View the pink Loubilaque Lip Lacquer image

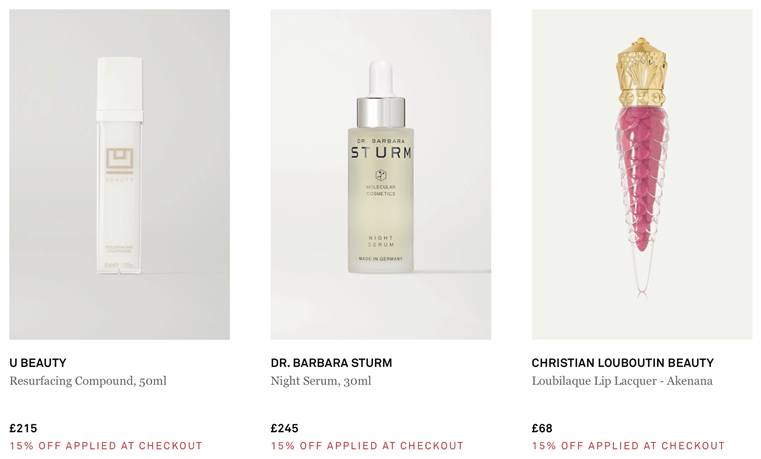tap(642, 174)
